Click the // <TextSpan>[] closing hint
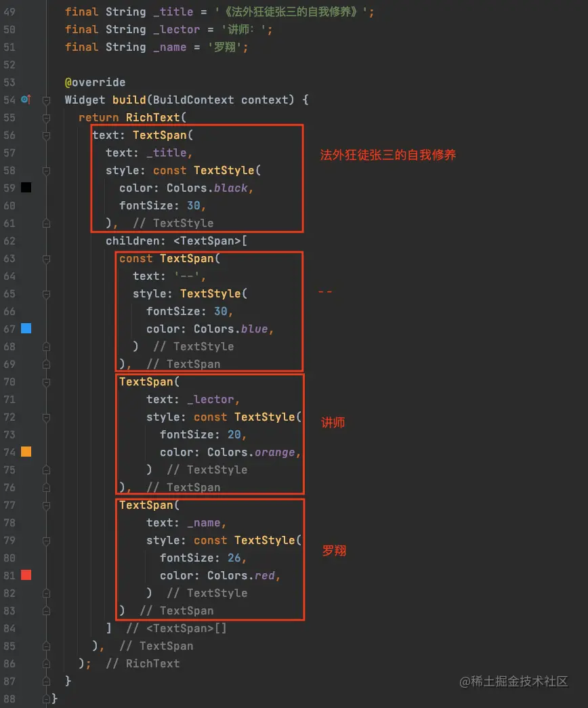 pos(176,628)
